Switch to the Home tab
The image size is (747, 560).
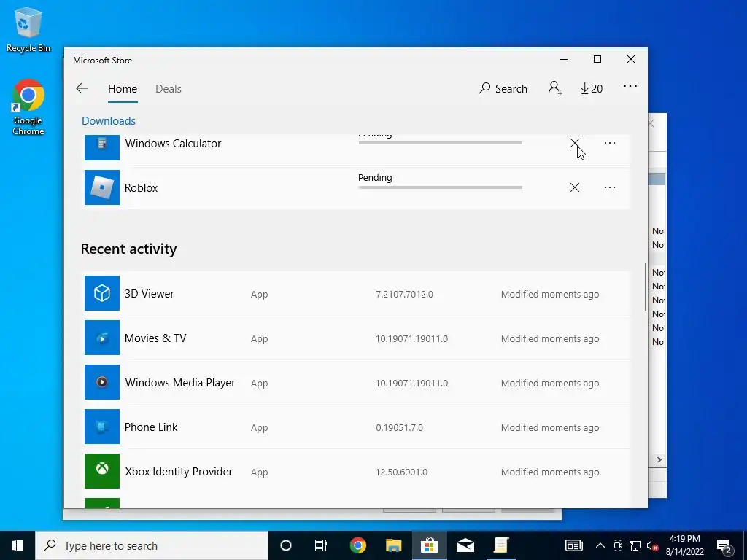(123, 88)
